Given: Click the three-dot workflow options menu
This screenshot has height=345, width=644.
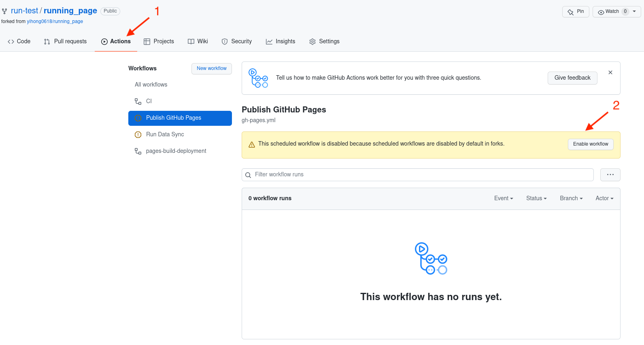Looking at the screenshot, I should 610,175.
